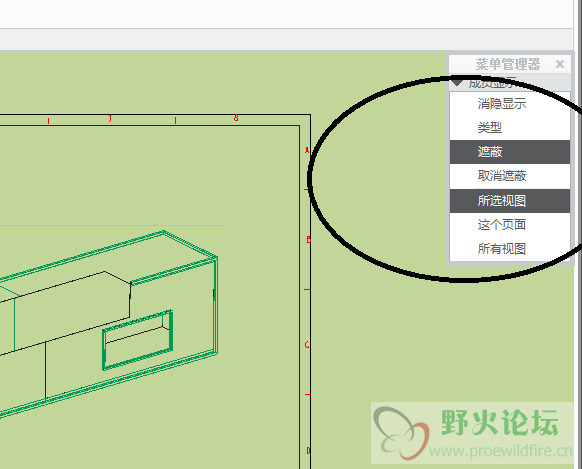Choose 这个页面 in the menu
Image resolution: width=582 pixels, height=469 pixels.
tap(509, 225)
